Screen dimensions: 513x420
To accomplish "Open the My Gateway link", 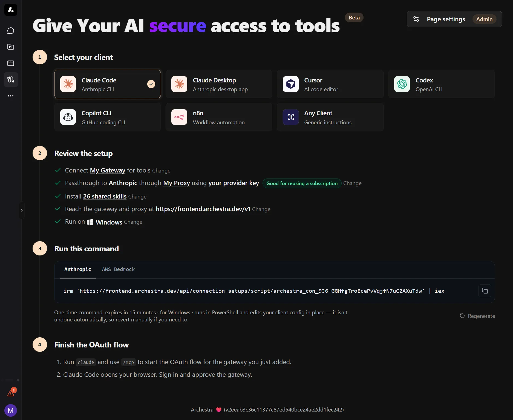I will 108,170.
